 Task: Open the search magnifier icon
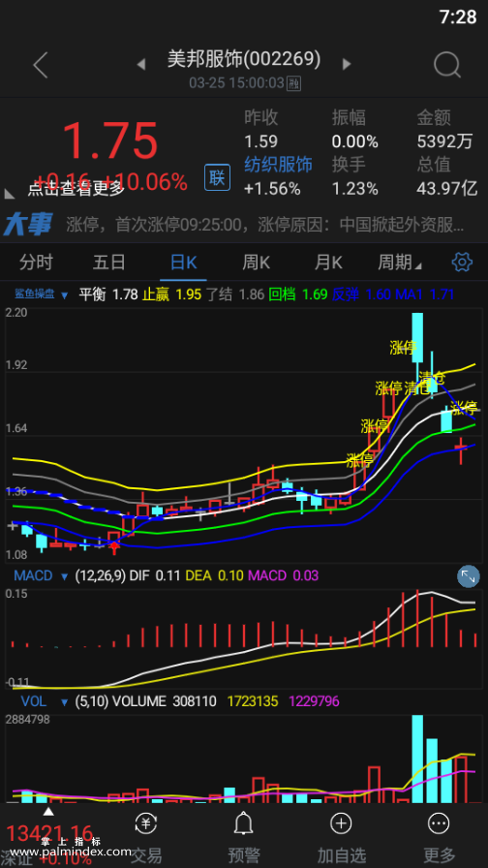pos(447,65)
